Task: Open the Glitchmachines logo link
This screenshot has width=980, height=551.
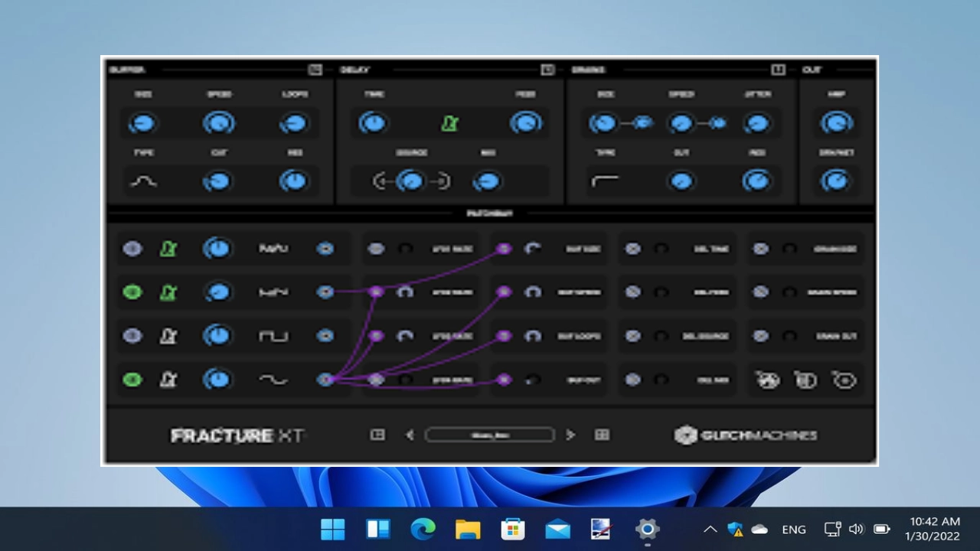Action: (746, 435)
